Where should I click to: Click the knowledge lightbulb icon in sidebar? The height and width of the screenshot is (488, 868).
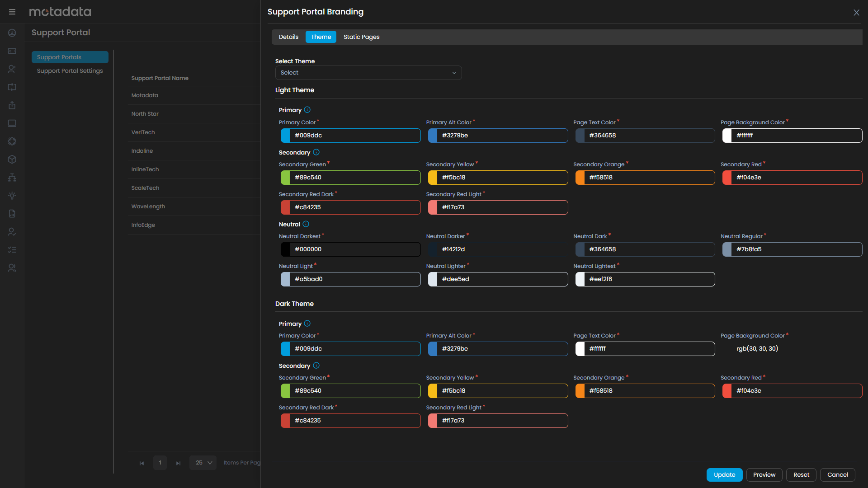pos(12,196)
